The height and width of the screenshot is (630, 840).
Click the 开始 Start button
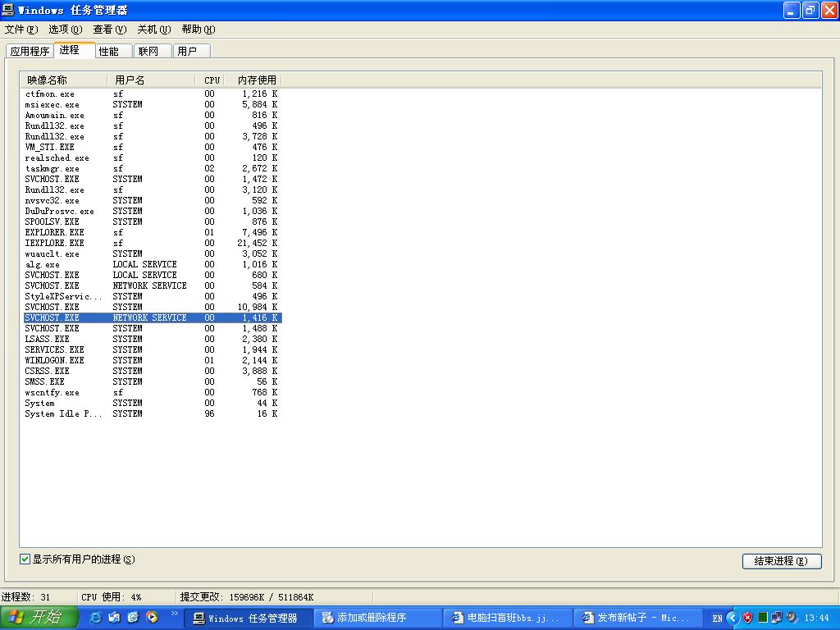click(x=39, y=618)
